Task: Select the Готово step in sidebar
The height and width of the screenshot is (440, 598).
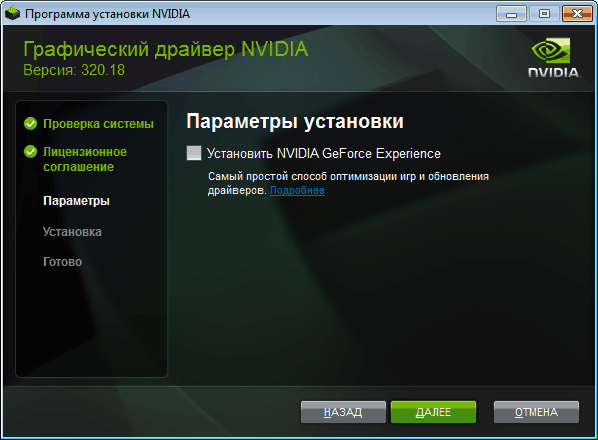Action: click(x=63, y=262)
